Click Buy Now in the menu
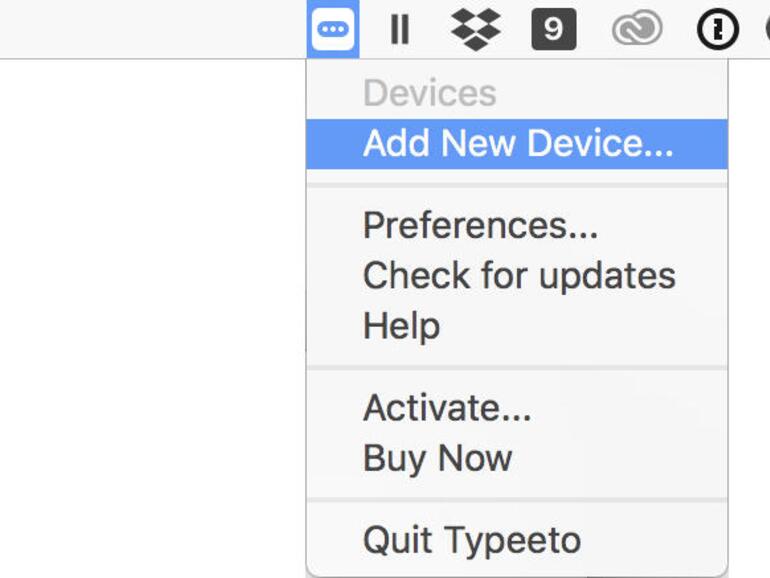Screen dimensions: 770x578 (437, 458)
